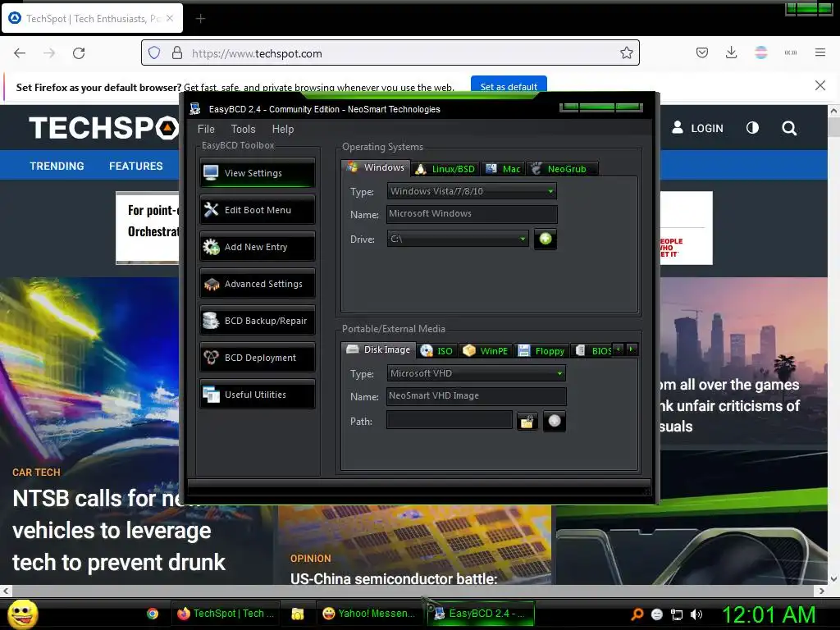The image size is (840, 630).
Task: Select the Windows operating system tab
Action: [x=376, y=167]
